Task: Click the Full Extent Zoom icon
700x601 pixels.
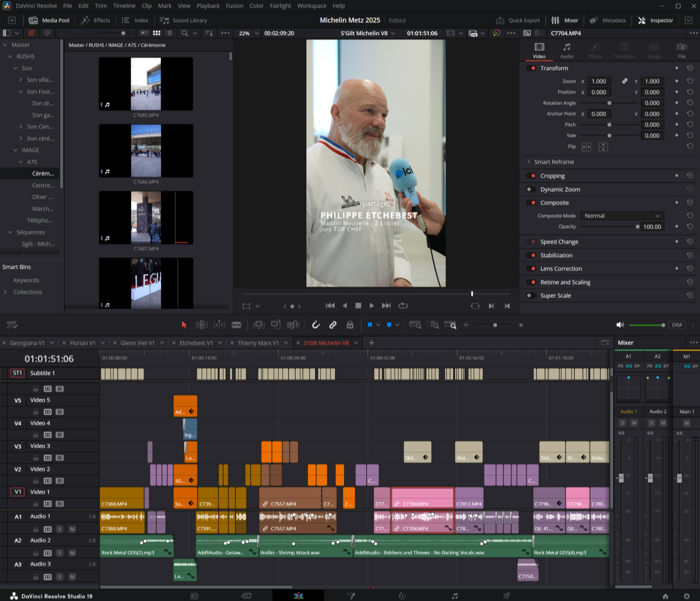Action: tap(415, 325)
